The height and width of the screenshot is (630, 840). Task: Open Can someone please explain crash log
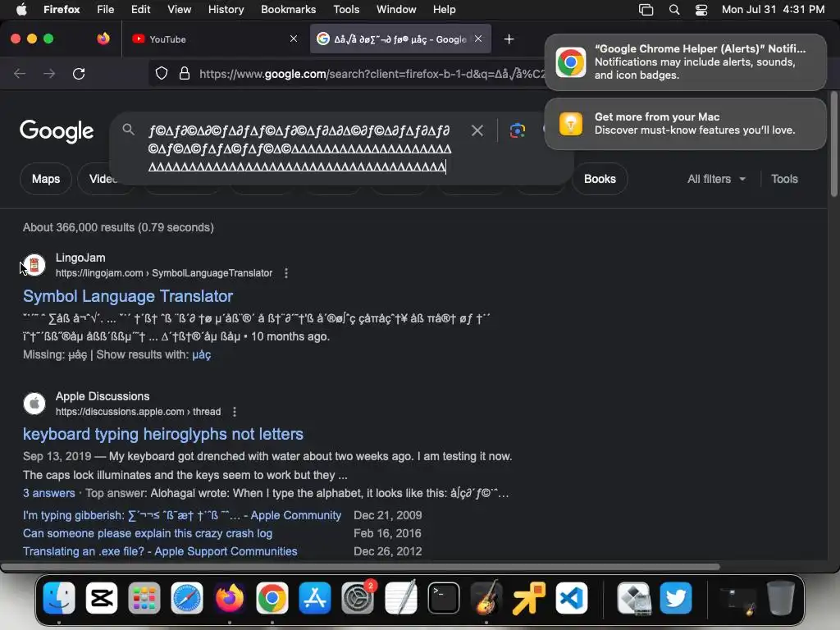point(148,533)
